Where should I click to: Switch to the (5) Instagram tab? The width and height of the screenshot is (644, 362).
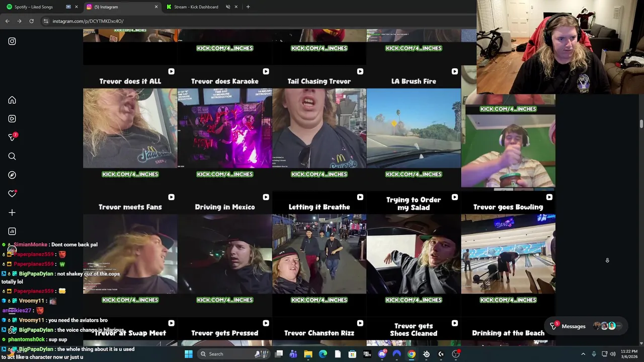coord(122,7)
